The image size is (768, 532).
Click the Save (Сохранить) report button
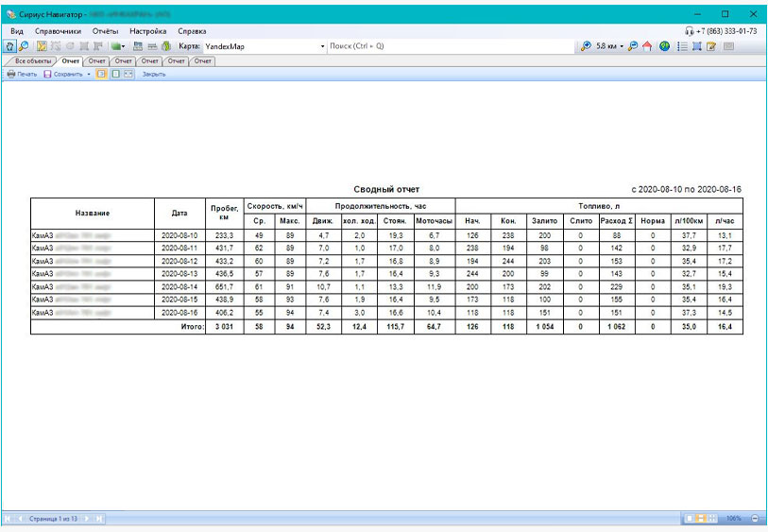coord(63,74)
